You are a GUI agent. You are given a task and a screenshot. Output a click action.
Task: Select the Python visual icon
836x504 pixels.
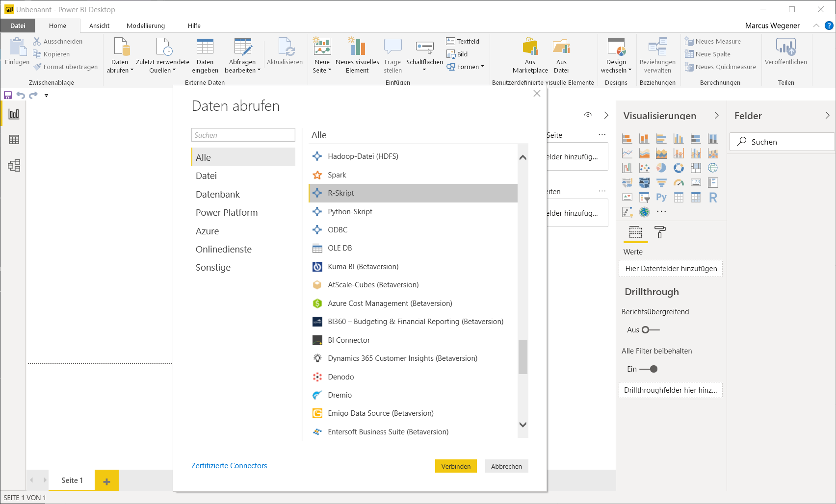tap(661, 198)
